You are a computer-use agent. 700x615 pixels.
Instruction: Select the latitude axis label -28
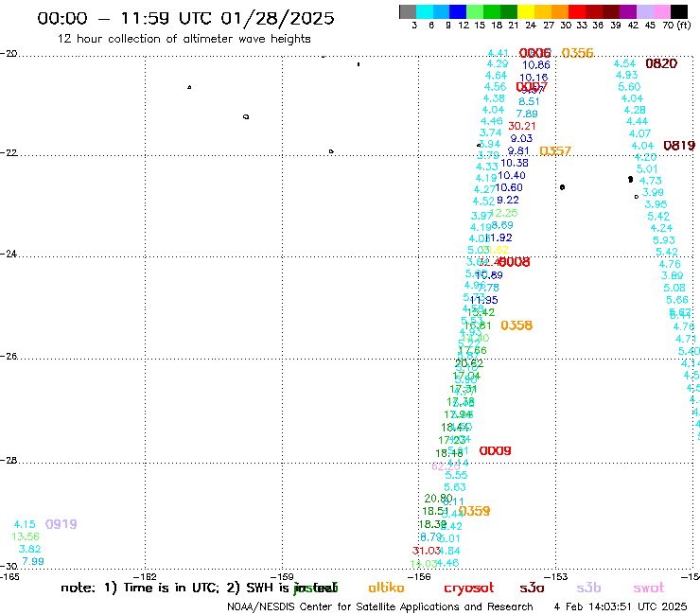[9, 461]
